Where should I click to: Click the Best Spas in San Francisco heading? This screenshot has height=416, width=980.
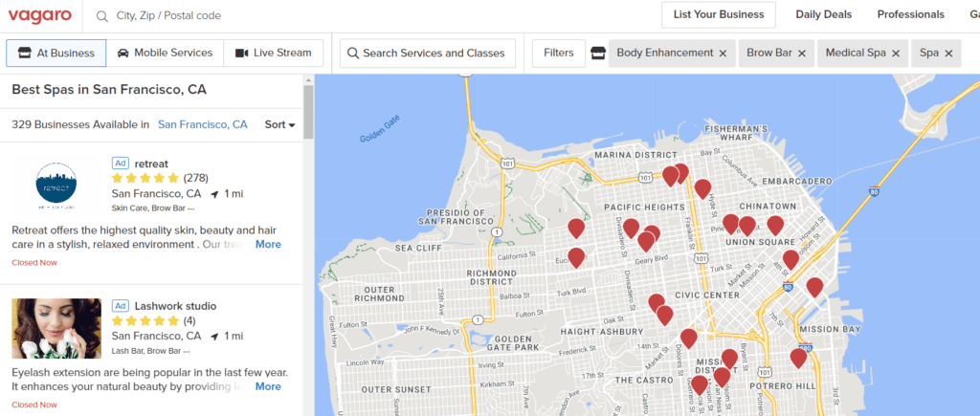[109, 89]
